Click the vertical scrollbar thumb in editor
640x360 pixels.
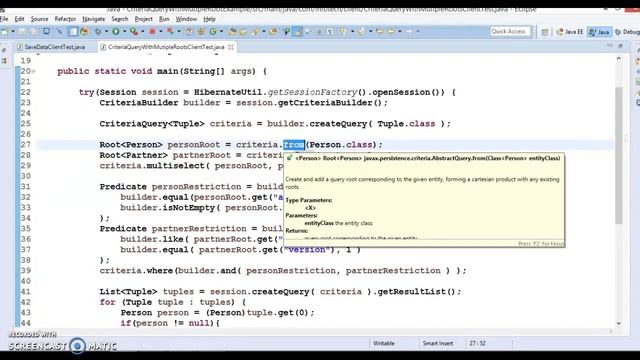click(619, 155)
